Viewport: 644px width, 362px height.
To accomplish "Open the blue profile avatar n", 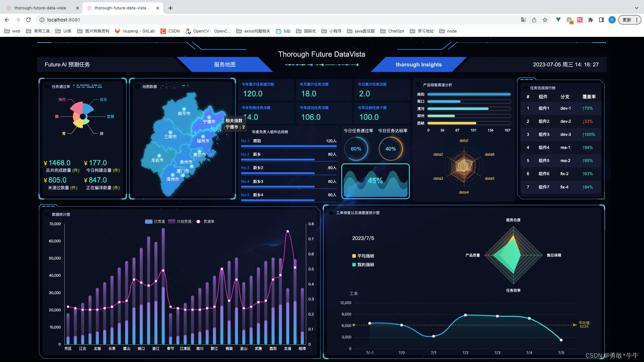I will point(612,20).
